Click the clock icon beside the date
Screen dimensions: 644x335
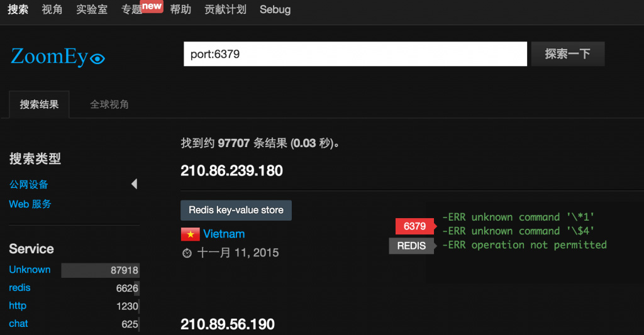[x=187, y=253]
